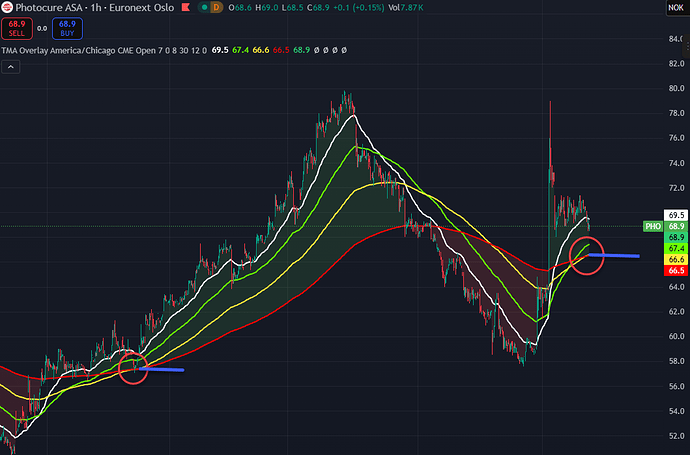Click the lime green 67.4 price axis label
Image resolution: width=690 pixels, height=455 pixels.
click(675, 248)
